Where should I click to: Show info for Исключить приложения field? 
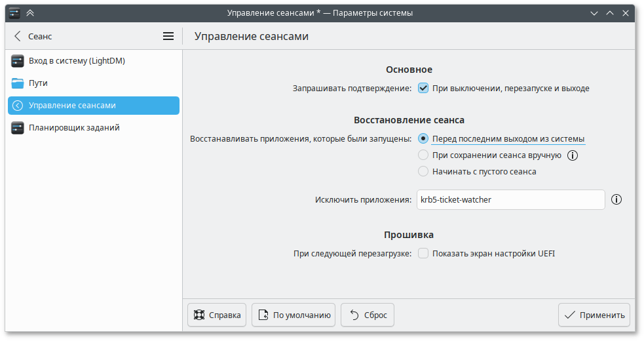coord(616,199)
